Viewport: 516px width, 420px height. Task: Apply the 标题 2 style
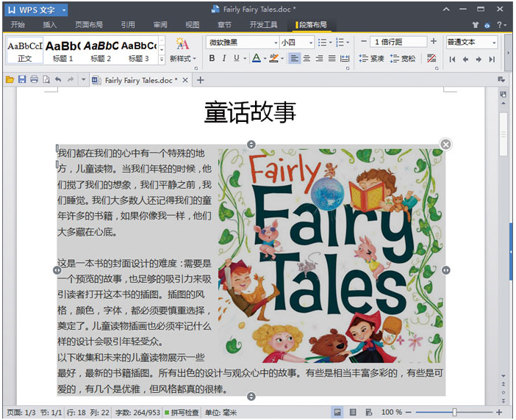(101, 51)
